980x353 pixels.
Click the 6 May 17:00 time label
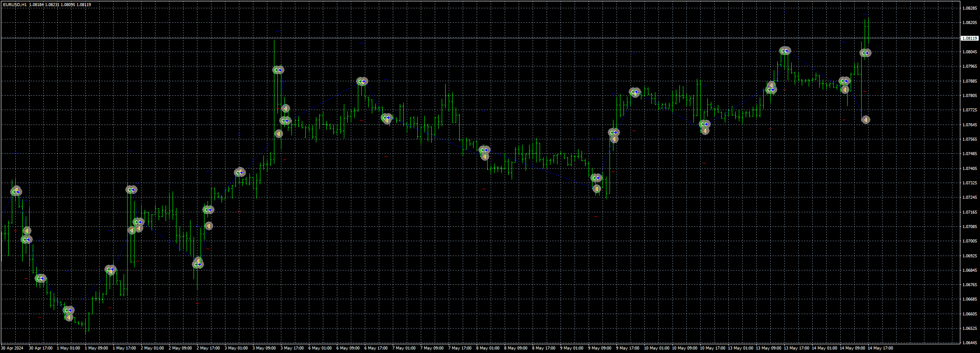(x=376, y=348)
